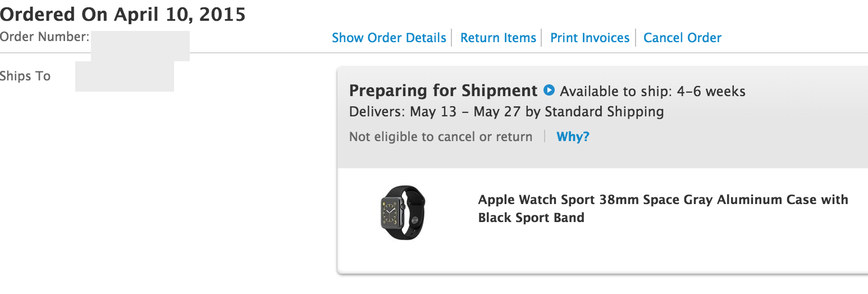Screen dimensions: 868x294
Task: Click the Ordered On April 10, 2015 heading
Action: [x=123, y=15]
